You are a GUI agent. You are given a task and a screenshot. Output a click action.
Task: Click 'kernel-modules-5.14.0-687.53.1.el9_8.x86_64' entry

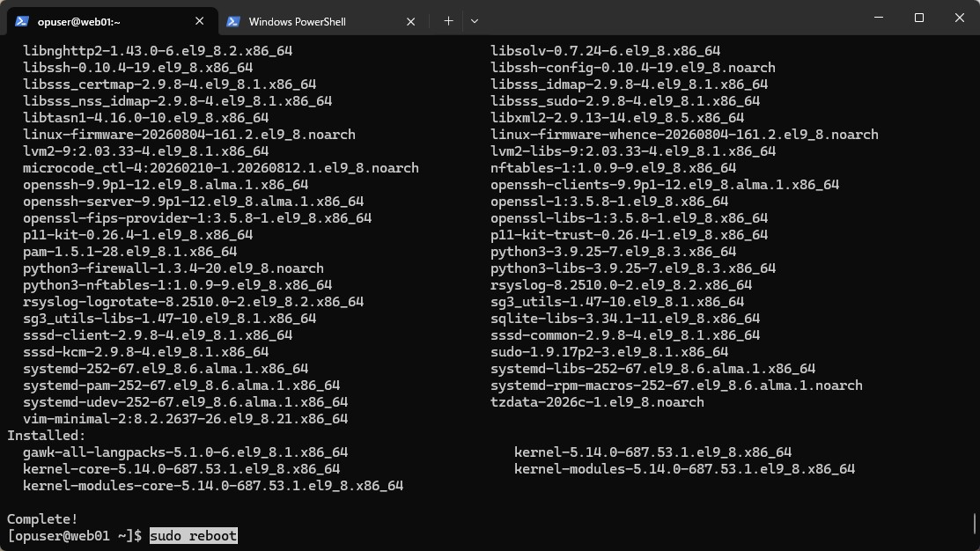coord(684,468)
